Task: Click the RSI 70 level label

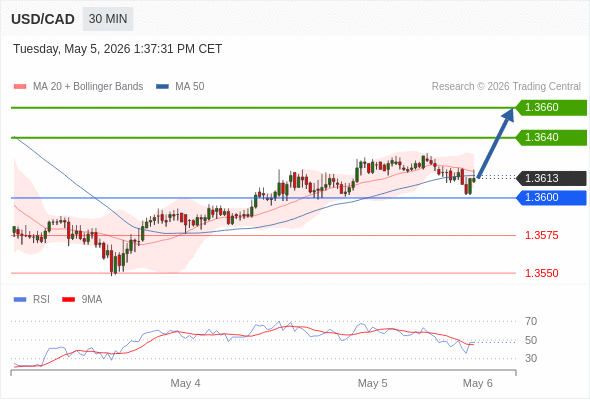Action: 531,321
